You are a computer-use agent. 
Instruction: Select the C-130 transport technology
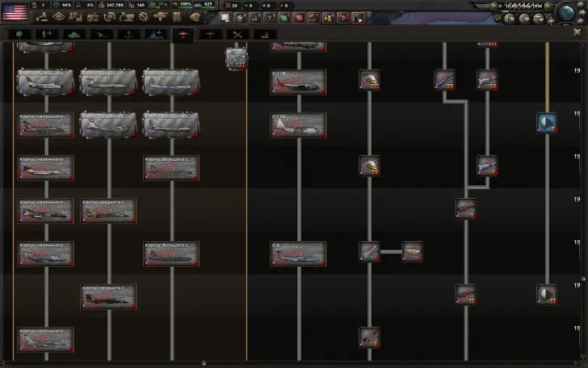(x=298, y=125)
